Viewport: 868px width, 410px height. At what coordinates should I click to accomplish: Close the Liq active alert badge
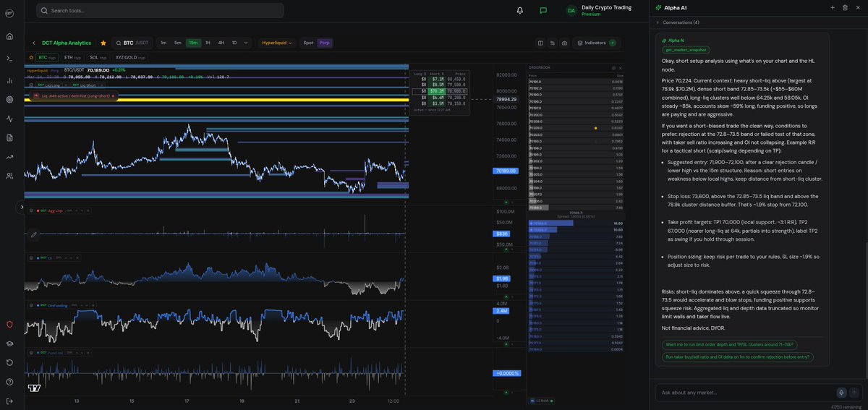[113, 95]
